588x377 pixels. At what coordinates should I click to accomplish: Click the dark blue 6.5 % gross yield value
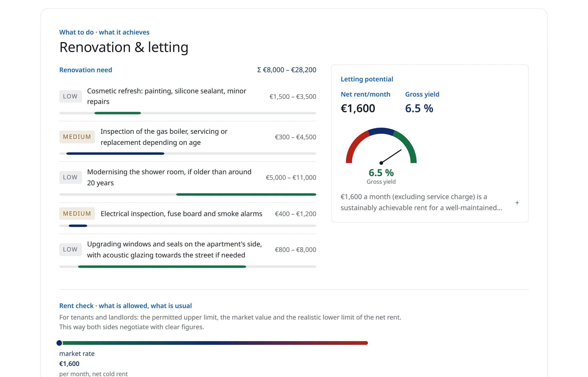click(419, 108)
